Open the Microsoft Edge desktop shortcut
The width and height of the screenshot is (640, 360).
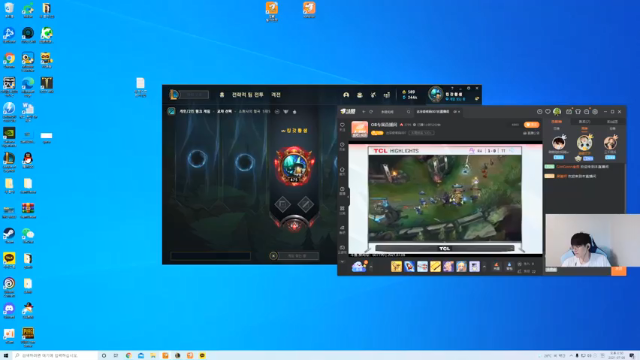pos(28,87)
